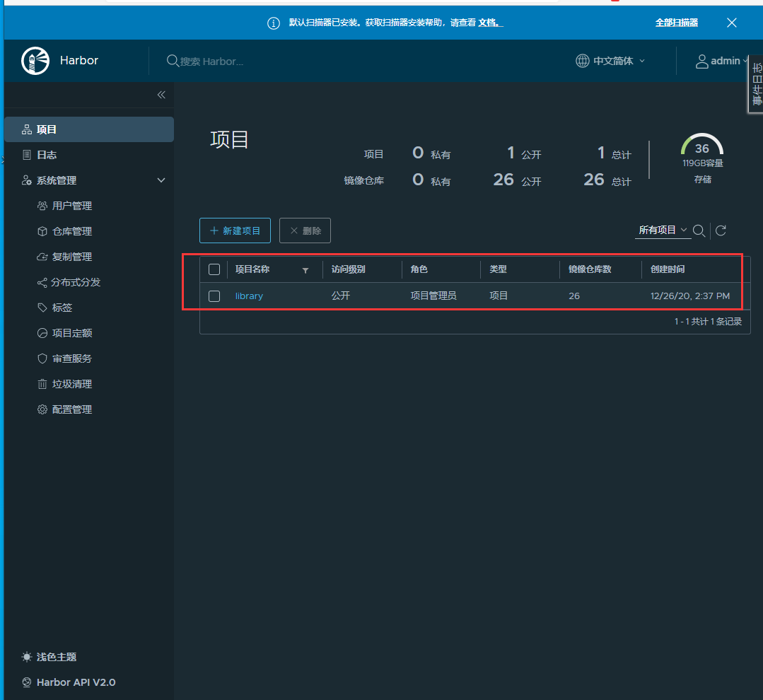Click the 审查服务 shield icon
763x700 pixels.
[x=42, y=358]
